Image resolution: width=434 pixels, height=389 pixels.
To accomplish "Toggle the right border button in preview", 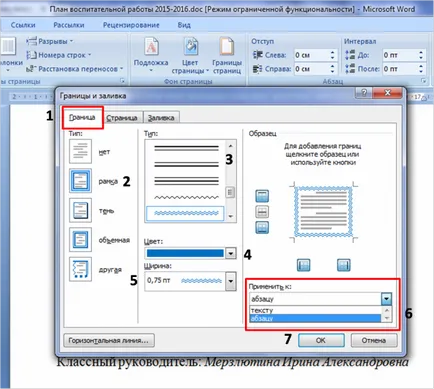I will 344,265.
